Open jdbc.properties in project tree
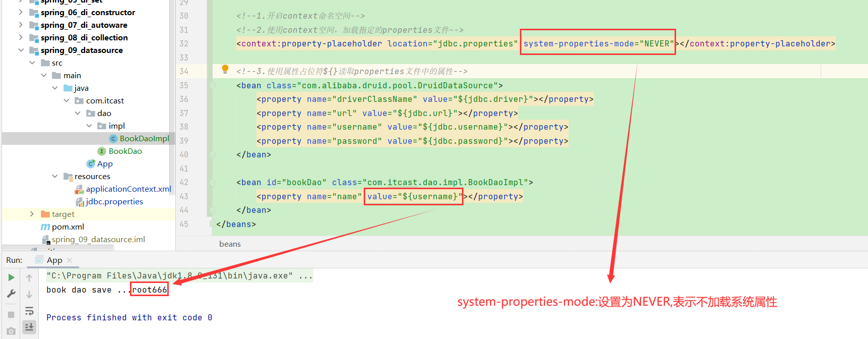Screen dimensions: 868x339 [x=114, y=201]
